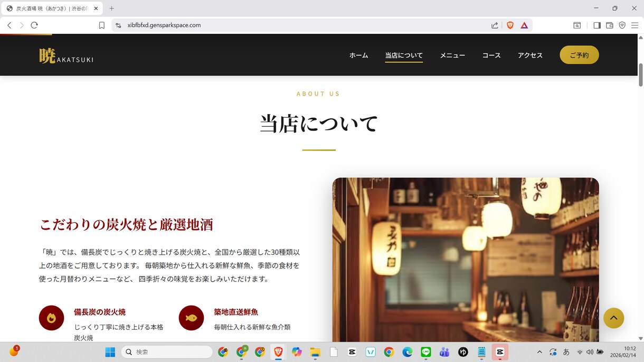The image size is (644, 362).
Task: Click the こだわりの炭火焼と厳選地酒 heading
Action: pyautogui.click(x=126, y=224)
